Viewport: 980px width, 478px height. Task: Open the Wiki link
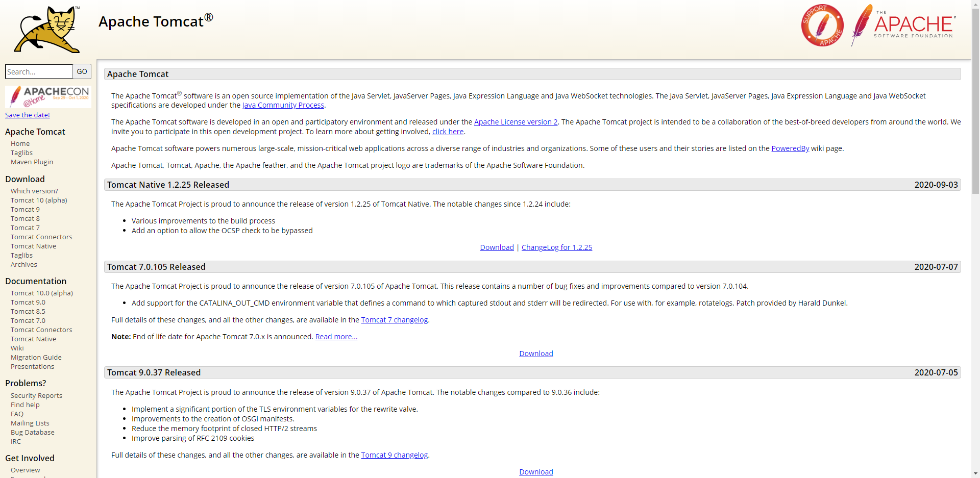pos(17,348)
